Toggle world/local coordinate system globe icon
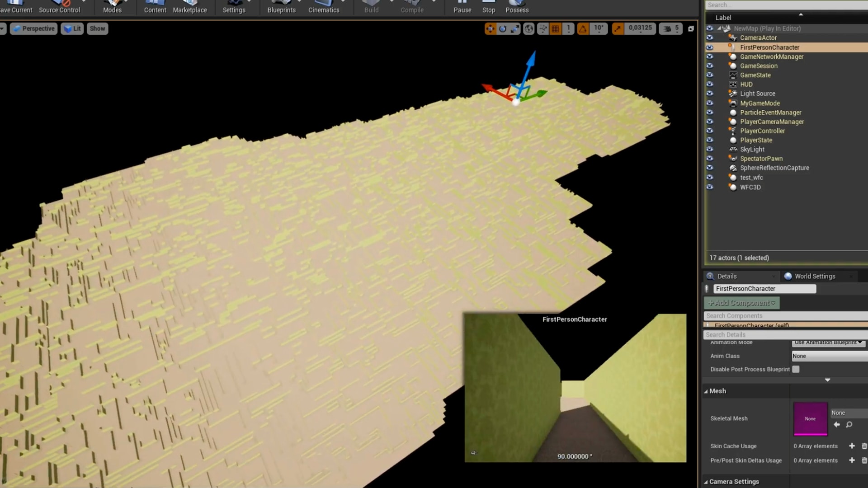 (x=528, y=29)
